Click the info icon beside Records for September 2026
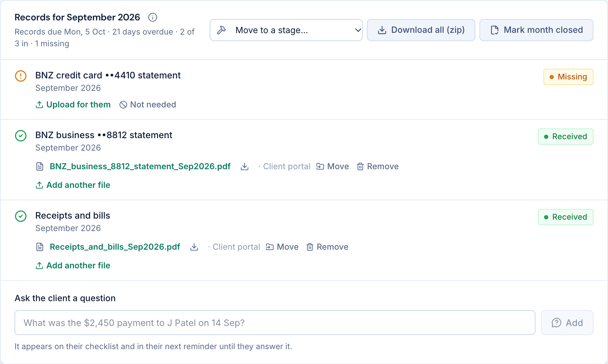Screen dimensions: 608x364 [153, 17]
